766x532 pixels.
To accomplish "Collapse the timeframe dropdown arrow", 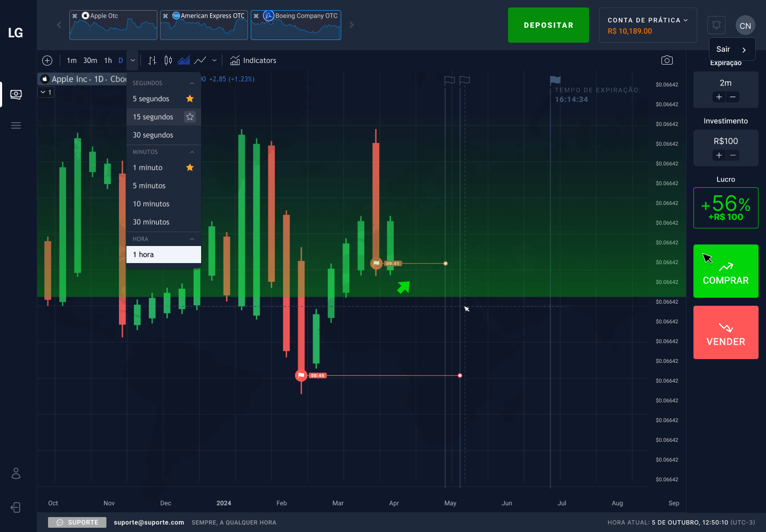I will 133,60.
